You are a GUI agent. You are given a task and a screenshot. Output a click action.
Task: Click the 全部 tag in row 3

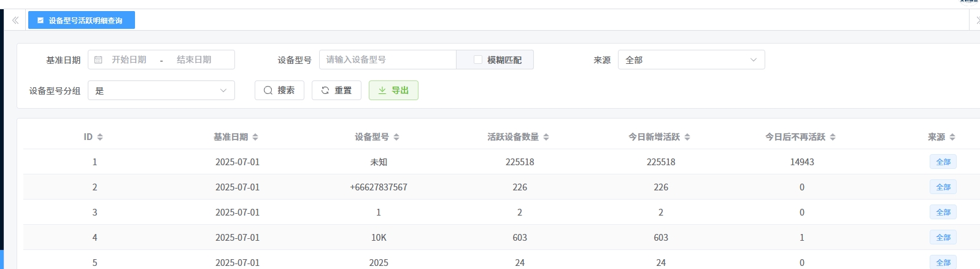[x=943, y=212]
